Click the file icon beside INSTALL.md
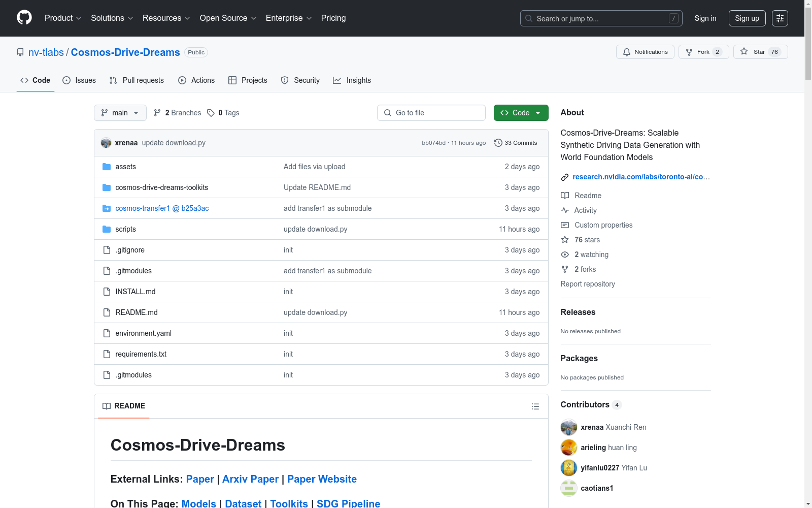The image size is (812, 508). pos(107,292)
